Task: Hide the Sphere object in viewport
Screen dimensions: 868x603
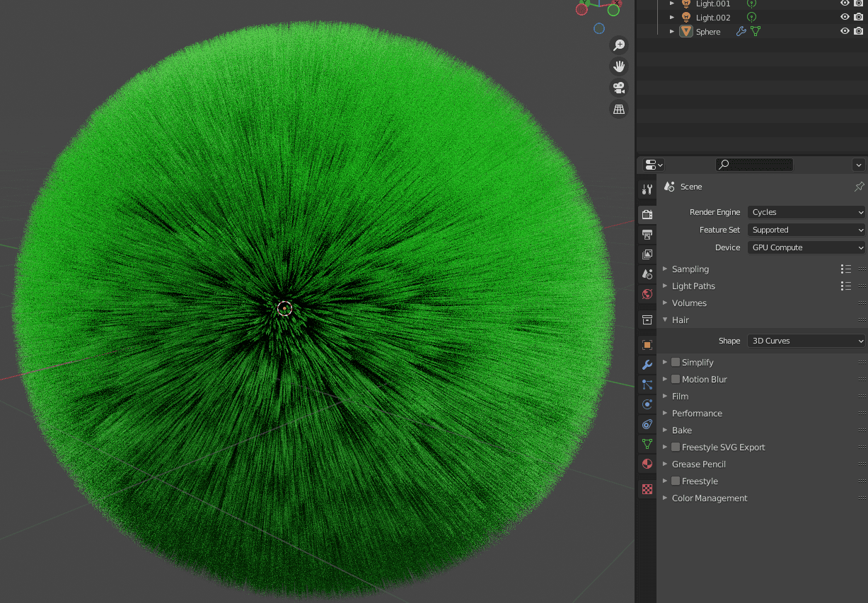Action: [x=845, y=30]
